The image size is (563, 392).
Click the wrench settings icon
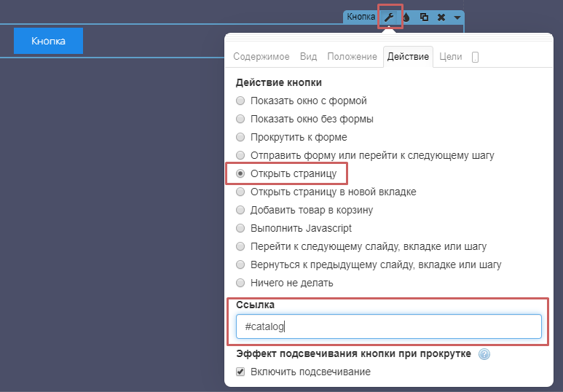click(390, 17)
